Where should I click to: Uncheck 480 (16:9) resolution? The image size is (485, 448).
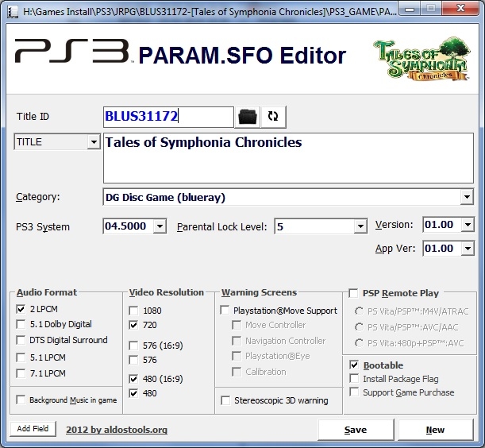133,379
